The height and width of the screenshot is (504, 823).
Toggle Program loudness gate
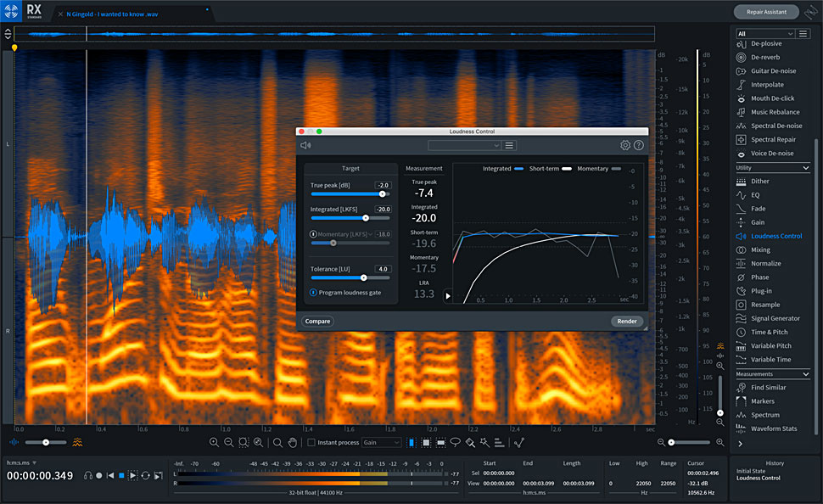[x=313, y=293]
